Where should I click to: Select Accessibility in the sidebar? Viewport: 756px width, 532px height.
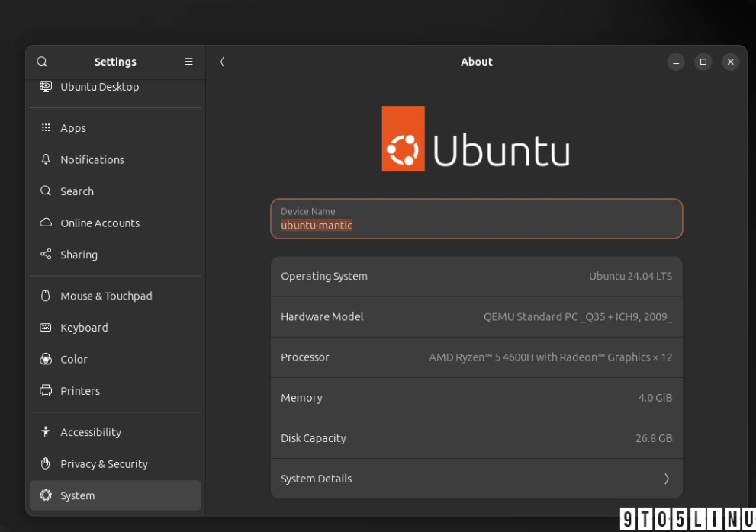[x=115, y=432]
